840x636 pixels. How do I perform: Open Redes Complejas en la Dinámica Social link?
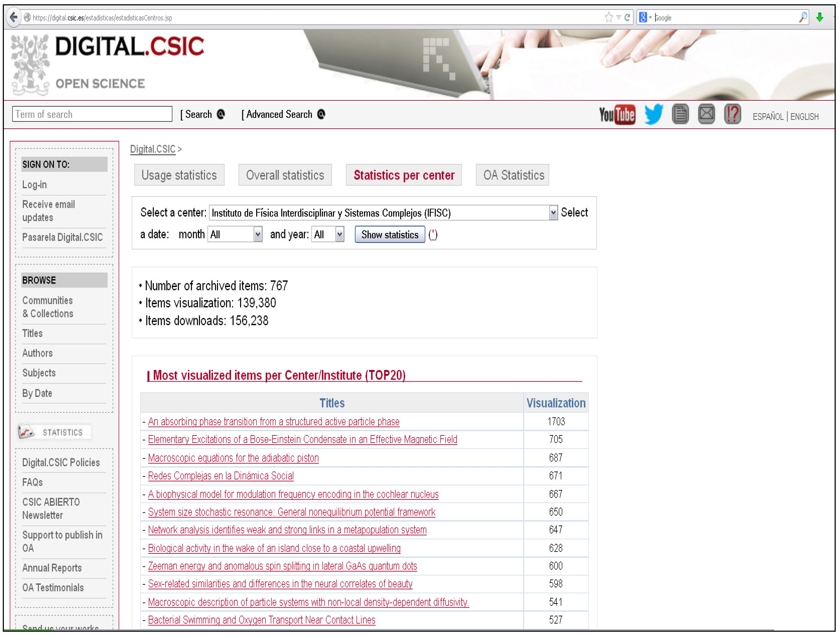point(221,476)
